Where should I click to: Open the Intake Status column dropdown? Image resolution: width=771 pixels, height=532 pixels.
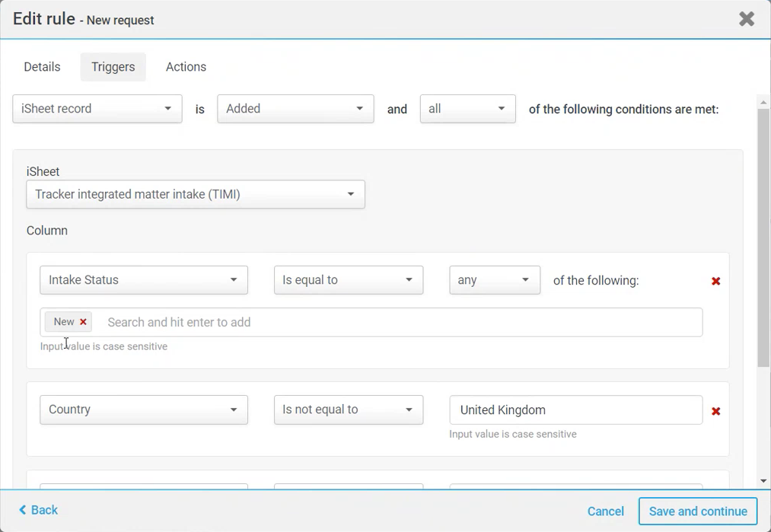click(144, 280)
